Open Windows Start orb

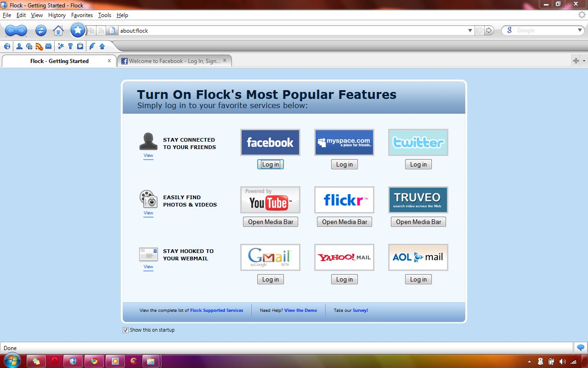(12, 361)
